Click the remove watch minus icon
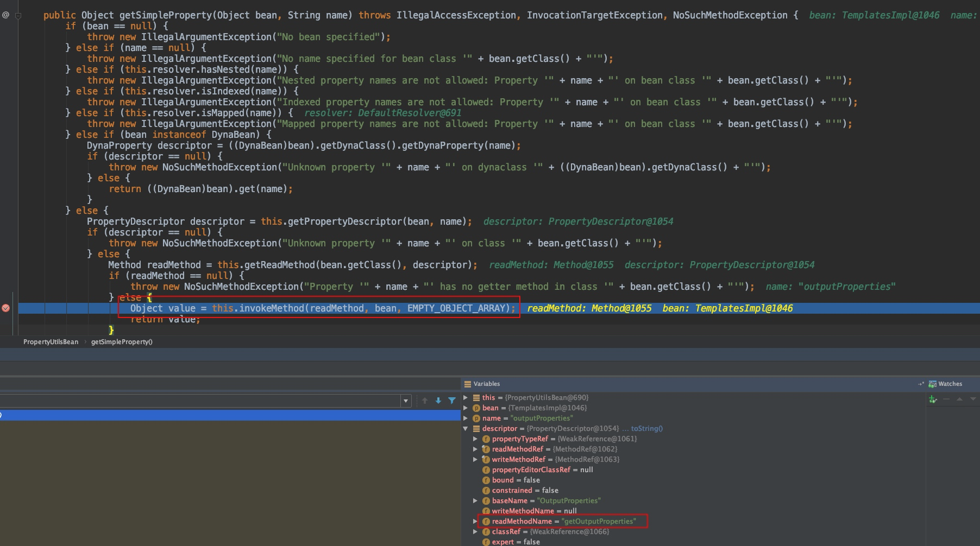This screenshot has width=980, height=546. coord(946,399)
